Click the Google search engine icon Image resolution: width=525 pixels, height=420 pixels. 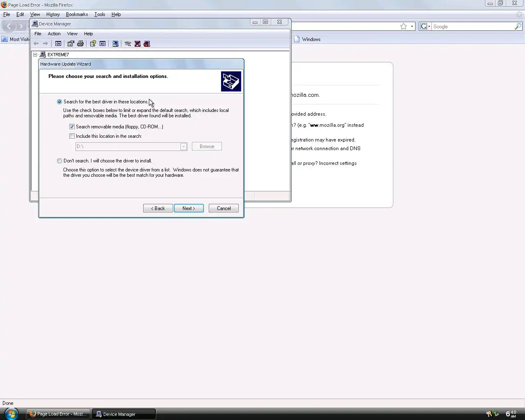click(x=424, y=26)
